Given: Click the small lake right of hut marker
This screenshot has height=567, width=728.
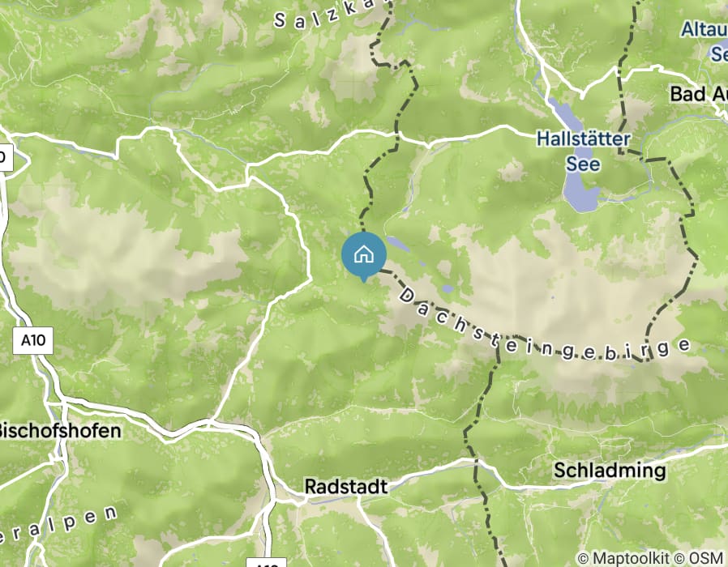Looking at the screenshot, I should 398,244.
